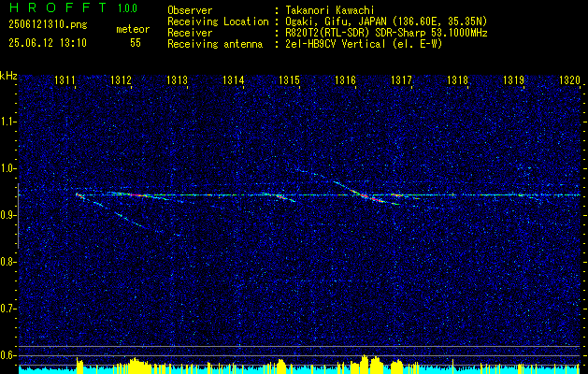Viewport: 588px width, 374px height.
Task: Click the 0.9 kHz axis label
Action: pyautogui.click(x=7, y=215)
